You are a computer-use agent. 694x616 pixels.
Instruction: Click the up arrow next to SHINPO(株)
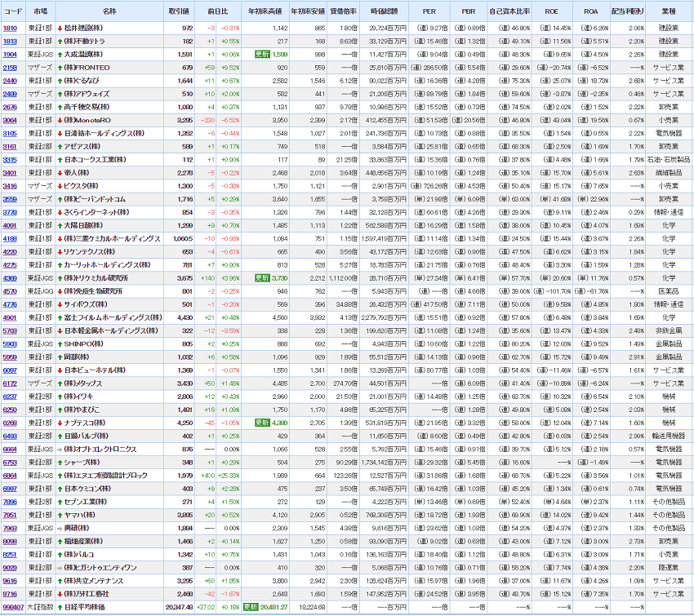point(60,344)
